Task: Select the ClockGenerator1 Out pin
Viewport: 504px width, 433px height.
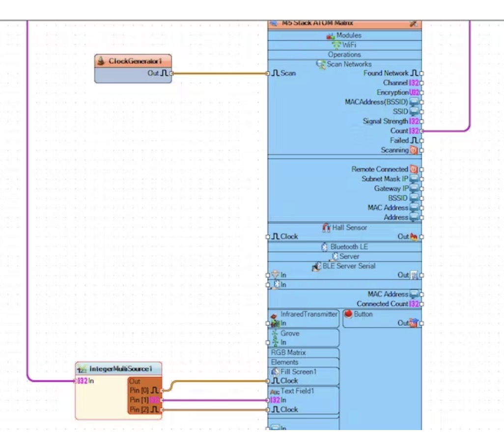Action: [x=171, y=74]
